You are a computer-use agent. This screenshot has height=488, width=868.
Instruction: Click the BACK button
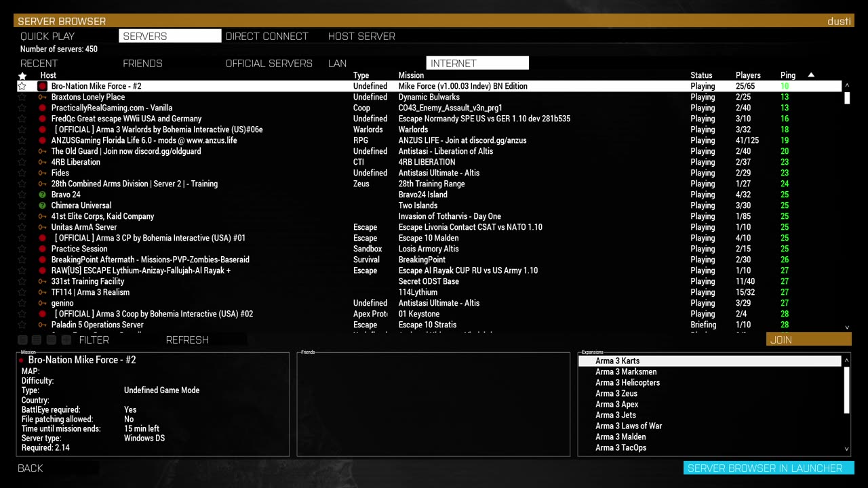click(31, 468)
